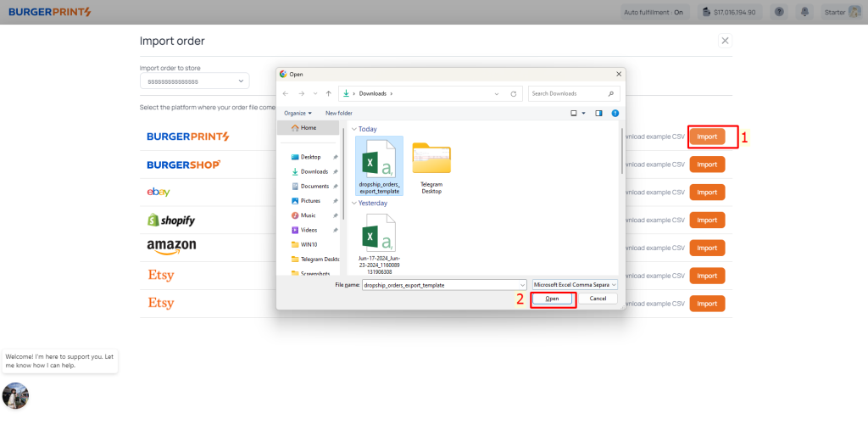
Task: Select Videos in navigation pane
Action: [309, 230]
